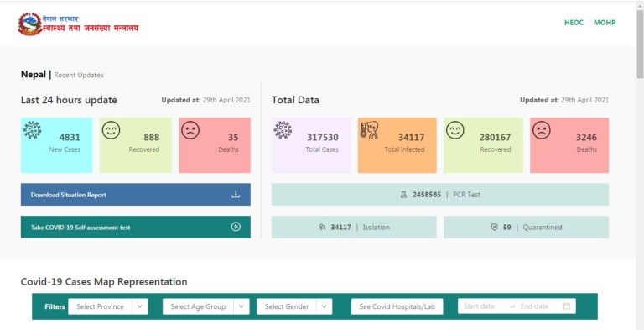The height and width of the screenshot is (330, 644).
Task: Click the 888 recovered count
Action: click(152, 138)
